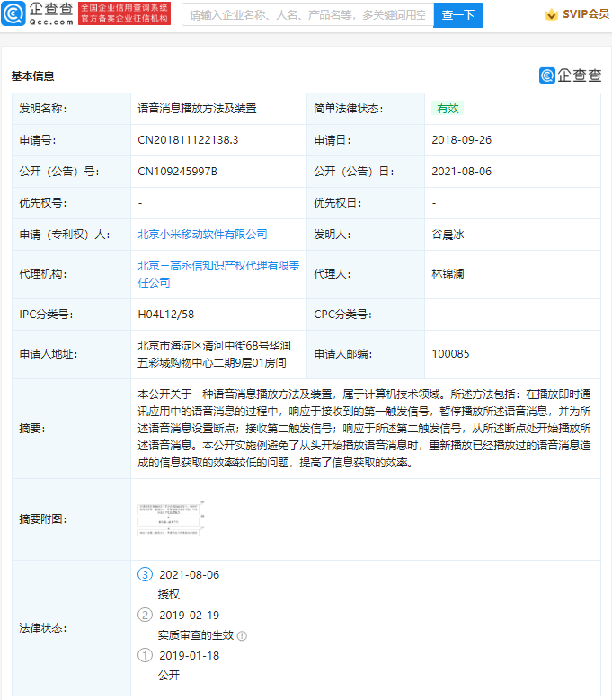612x700 pixels.
Task: Click the 授权 legal status entry
Action: point(169,595)
